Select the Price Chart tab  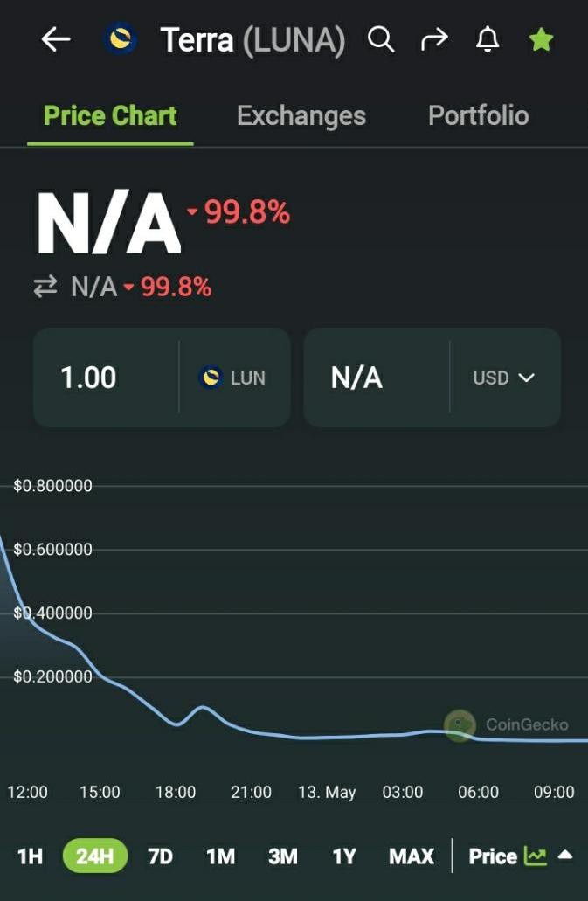[110, 115]
